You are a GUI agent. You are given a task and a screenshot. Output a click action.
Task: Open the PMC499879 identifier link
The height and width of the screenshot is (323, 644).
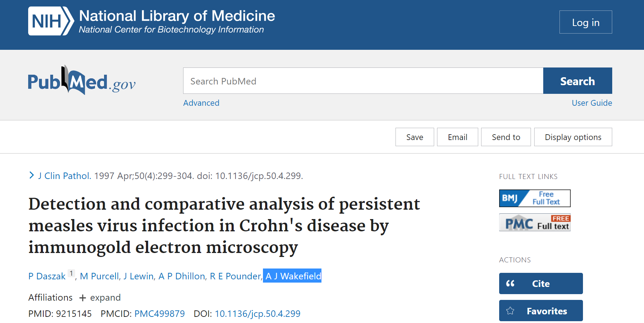click(x=159, y=314)
